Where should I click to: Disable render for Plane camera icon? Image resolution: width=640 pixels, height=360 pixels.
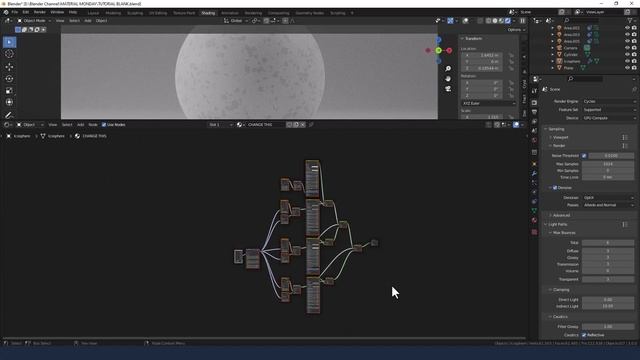634,68
